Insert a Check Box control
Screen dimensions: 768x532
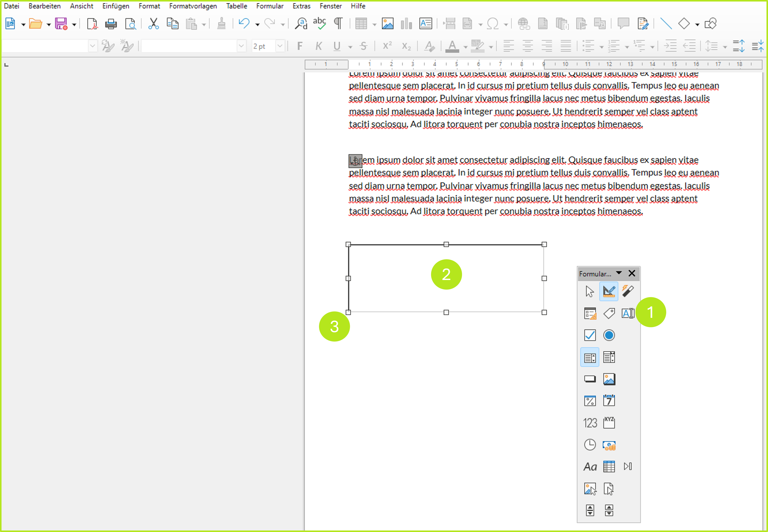[x=590, y=335]
